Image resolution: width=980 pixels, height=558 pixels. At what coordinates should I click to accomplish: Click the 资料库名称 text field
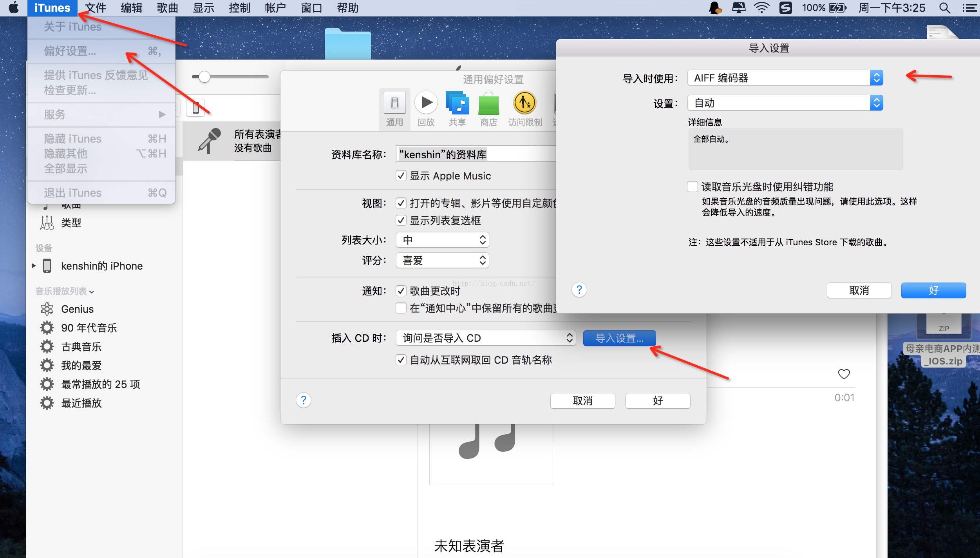click(476, 154)
